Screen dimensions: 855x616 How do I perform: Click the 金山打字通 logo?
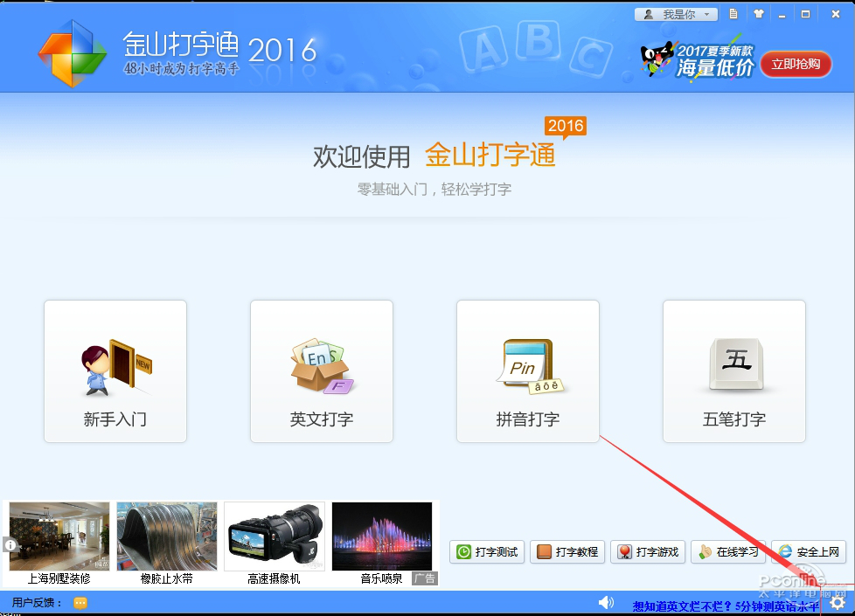(x=72, y=53)
